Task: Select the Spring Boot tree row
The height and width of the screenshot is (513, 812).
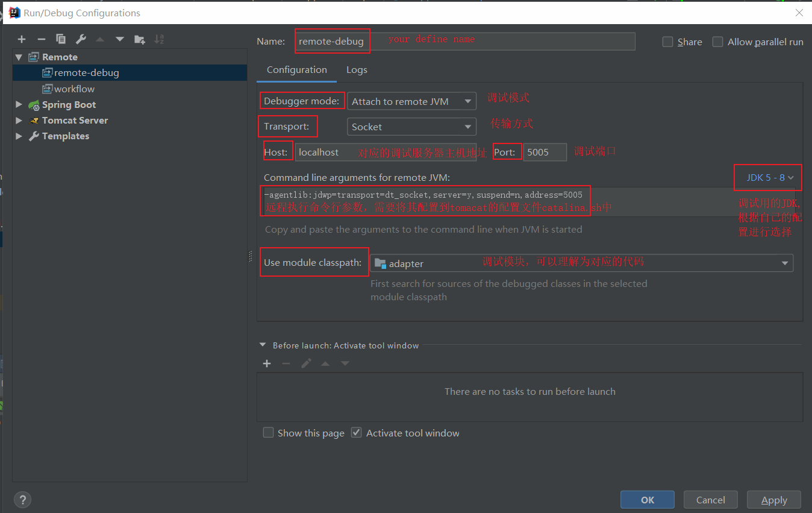Action: pos(130,105)
